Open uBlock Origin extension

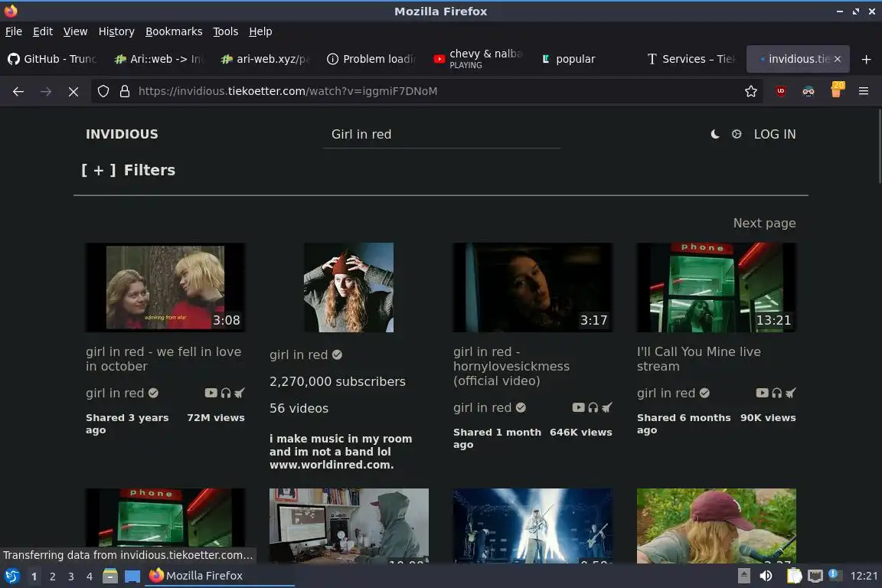click(x=780, y=91)
